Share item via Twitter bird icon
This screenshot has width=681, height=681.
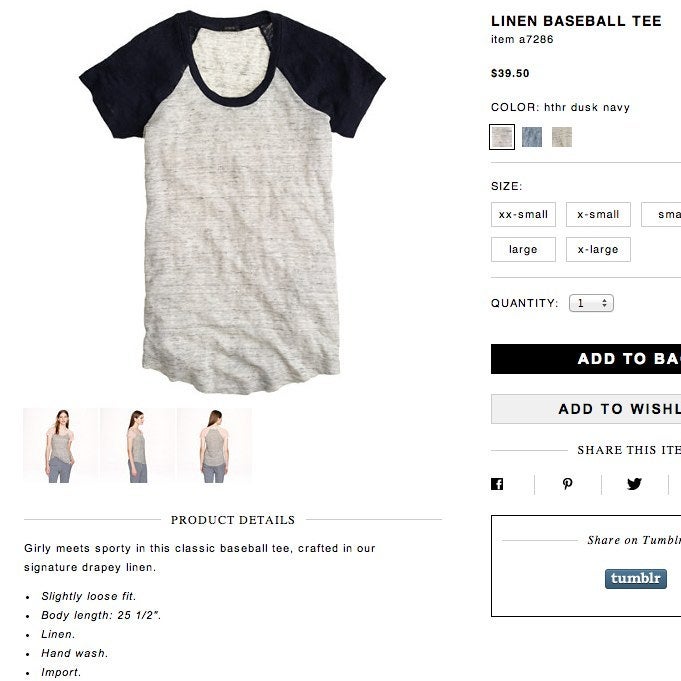(634, 484)
